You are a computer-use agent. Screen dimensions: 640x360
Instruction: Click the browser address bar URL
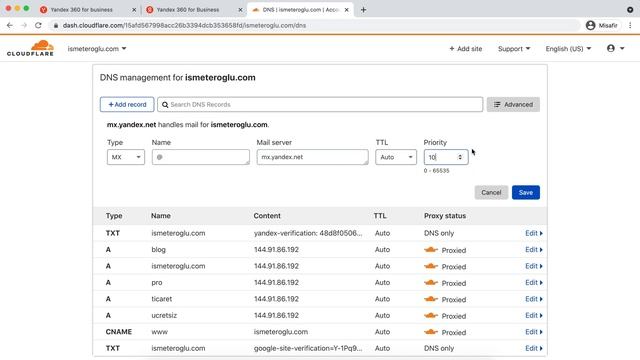(184, 25)
